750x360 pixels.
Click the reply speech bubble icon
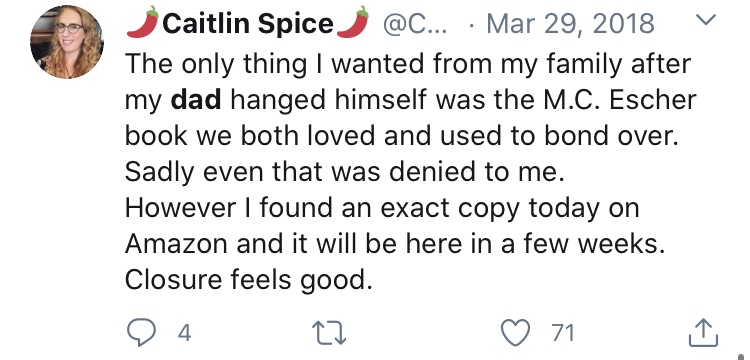(142, 332)
